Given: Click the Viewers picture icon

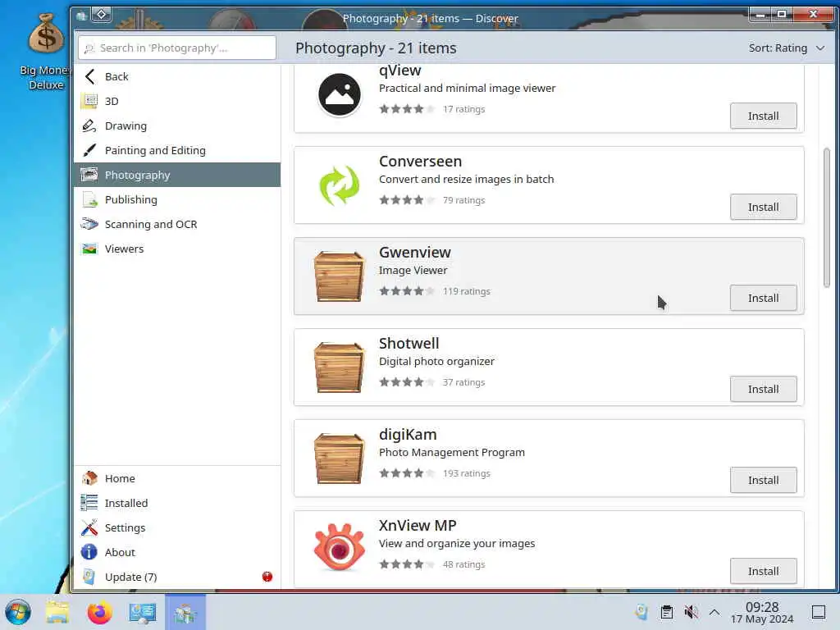Looking at the screenshot, I should tap(89, 249).
